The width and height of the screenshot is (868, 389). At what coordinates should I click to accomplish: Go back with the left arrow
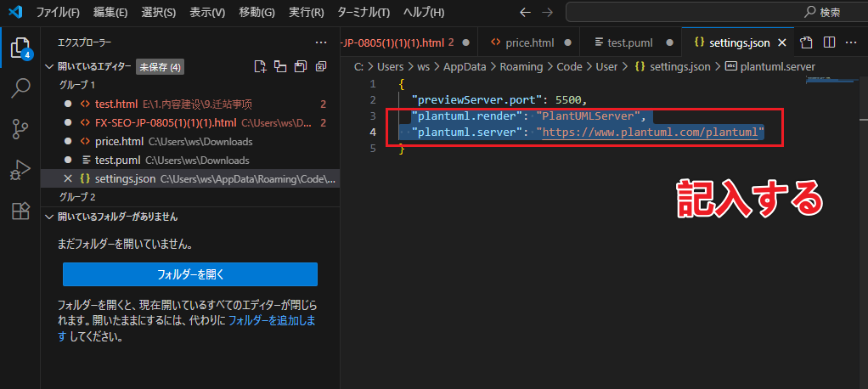(526, 12)
